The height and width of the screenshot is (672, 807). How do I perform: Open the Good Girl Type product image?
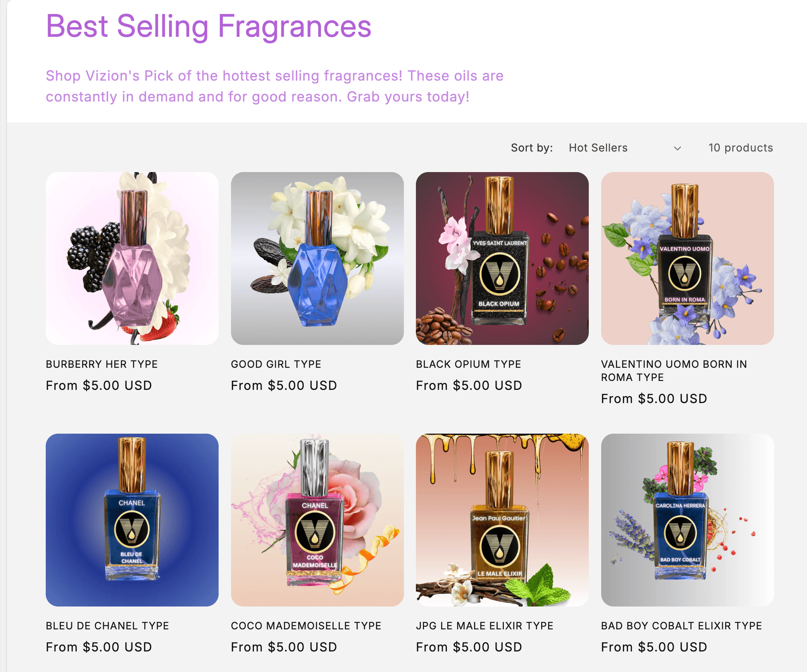(x=317, y=258)
